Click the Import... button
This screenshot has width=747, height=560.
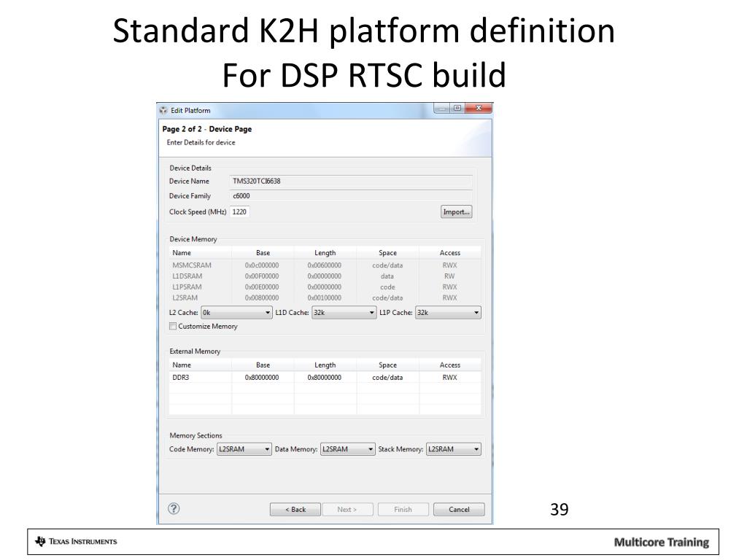[x=457, y=212]
